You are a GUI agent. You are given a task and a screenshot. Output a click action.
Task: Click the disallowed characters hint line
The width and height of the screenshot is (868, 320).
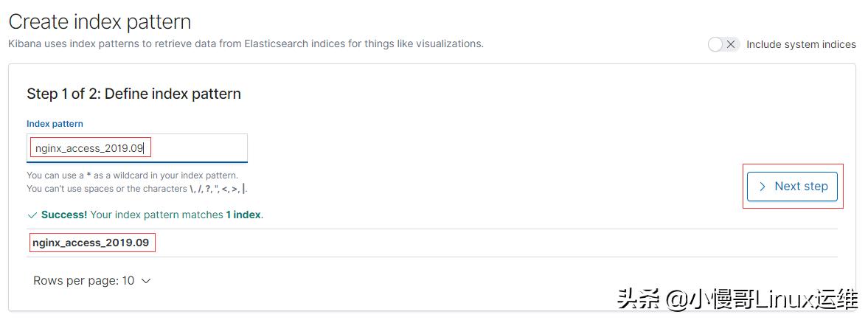pos(136,189)
